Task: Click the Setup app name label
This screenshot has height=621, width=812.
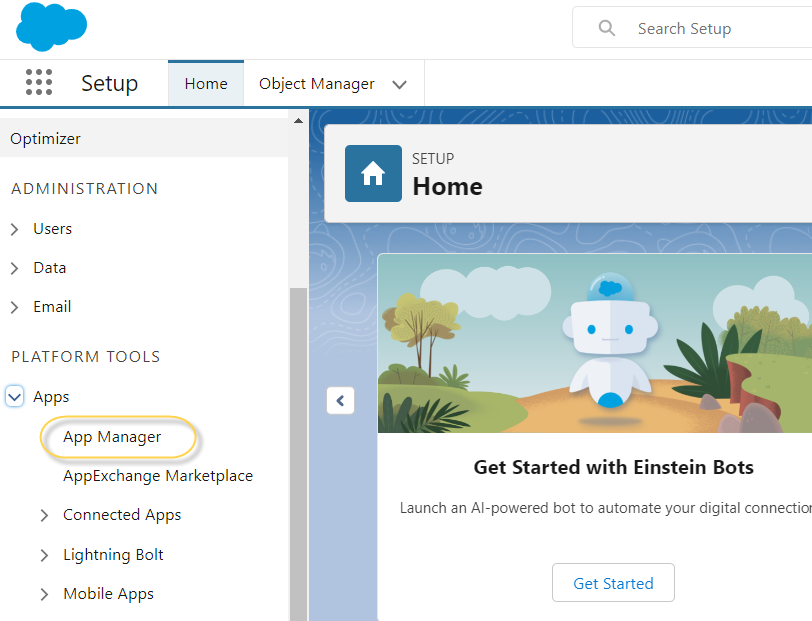Action: 110,83
